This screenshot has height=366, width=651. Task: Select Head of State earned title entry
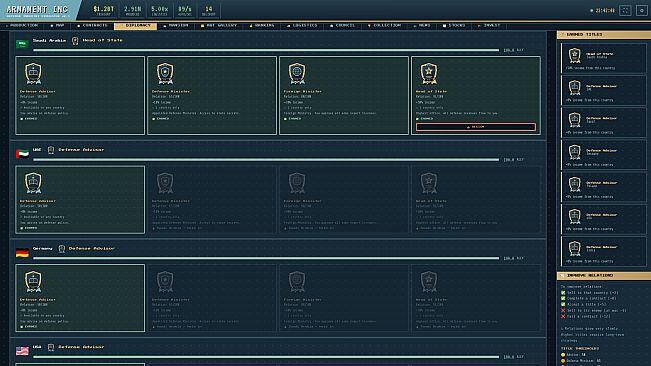coord(603,59)
